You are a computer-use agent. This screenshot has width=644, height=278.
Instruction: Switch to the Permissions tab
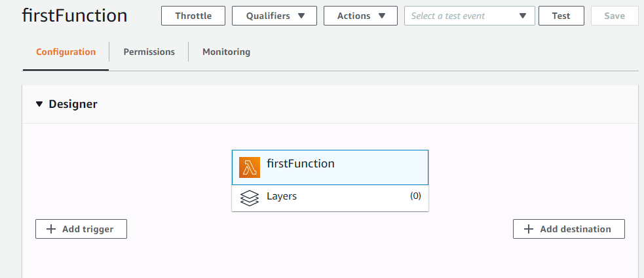click(149, 52)
